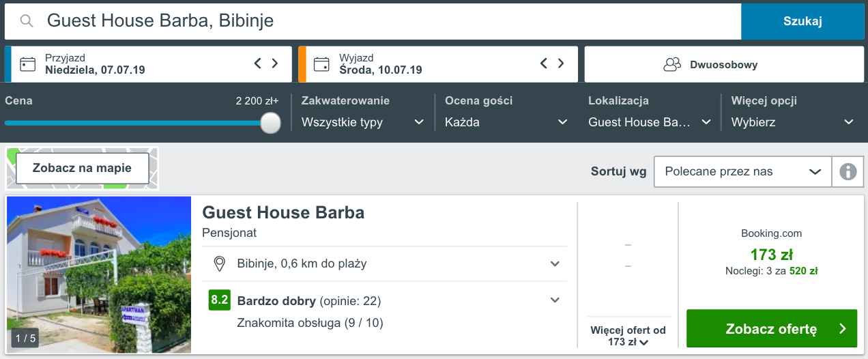Open the Sortuj wg sort dropdown

click(x=742, y=171)
